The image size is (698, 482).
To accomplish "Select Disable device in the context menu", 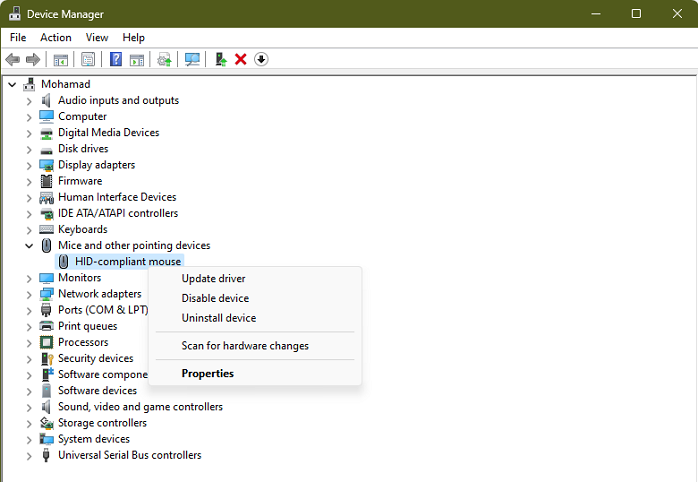I will (x=215, y=299).
